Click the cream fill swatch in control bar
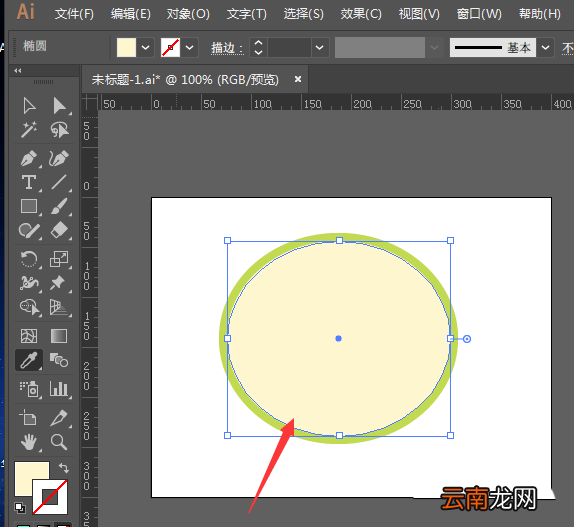The height and width of the screenshot is (527, 574). [x=126, y=48]
